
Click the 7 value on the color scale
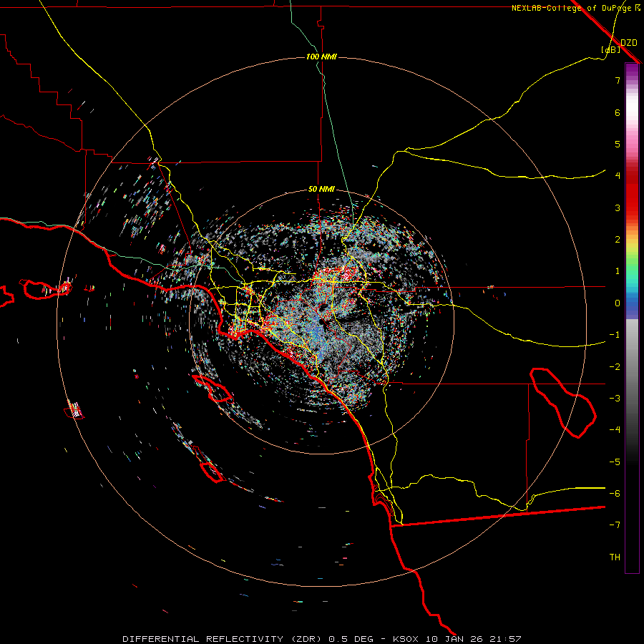(x=618, y=80)
